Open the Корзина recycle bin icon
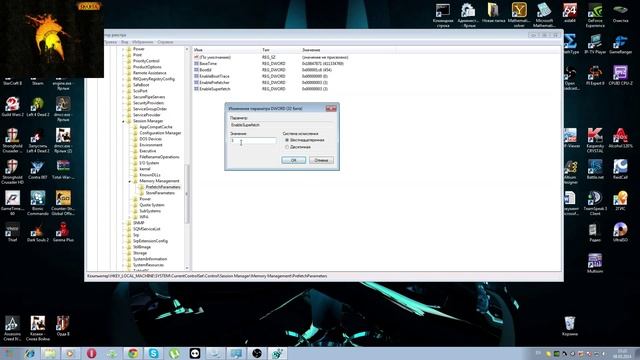Screen dimensions: 640x360 (570, 326)
